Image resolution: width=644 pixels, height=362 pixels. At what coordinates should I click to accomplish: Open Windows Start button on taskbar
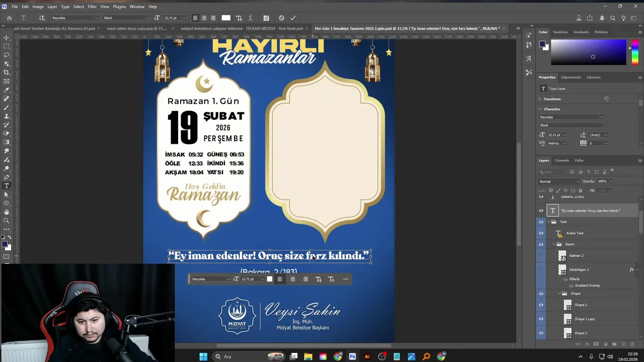(x=203, y=356)
